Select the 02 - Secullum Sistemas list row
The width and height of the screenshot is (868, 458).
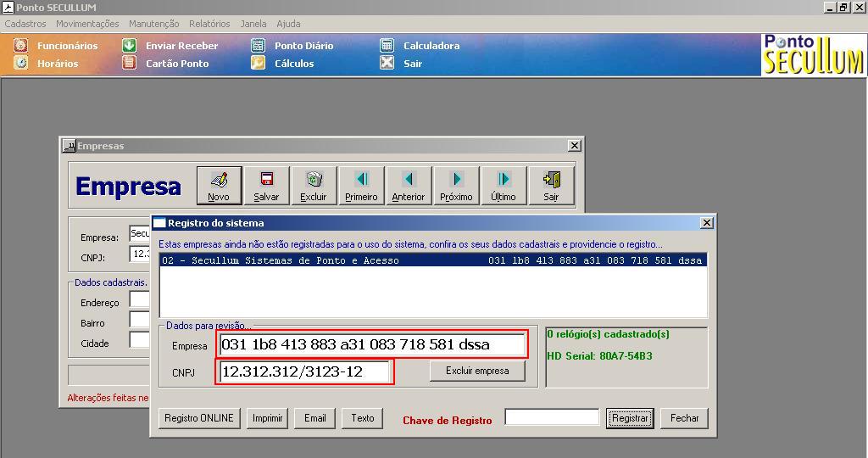tap(433, 260)
